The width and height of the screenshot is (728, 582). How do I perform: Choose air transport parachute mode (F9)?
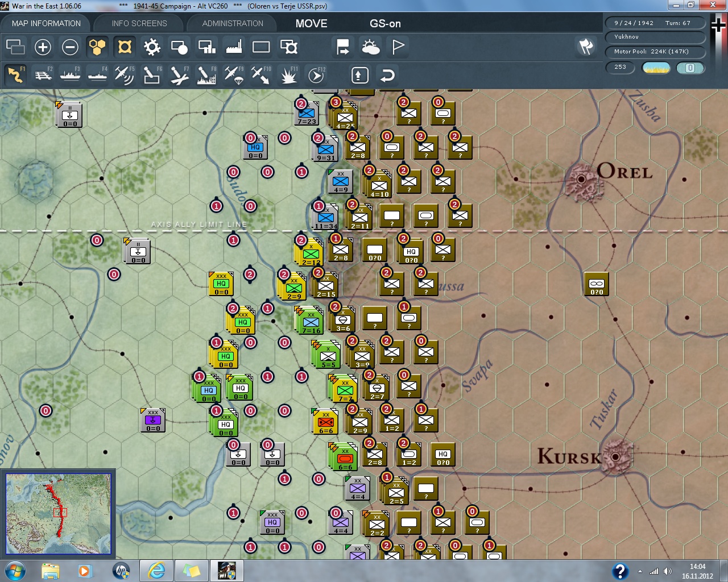tap(234, 74)
